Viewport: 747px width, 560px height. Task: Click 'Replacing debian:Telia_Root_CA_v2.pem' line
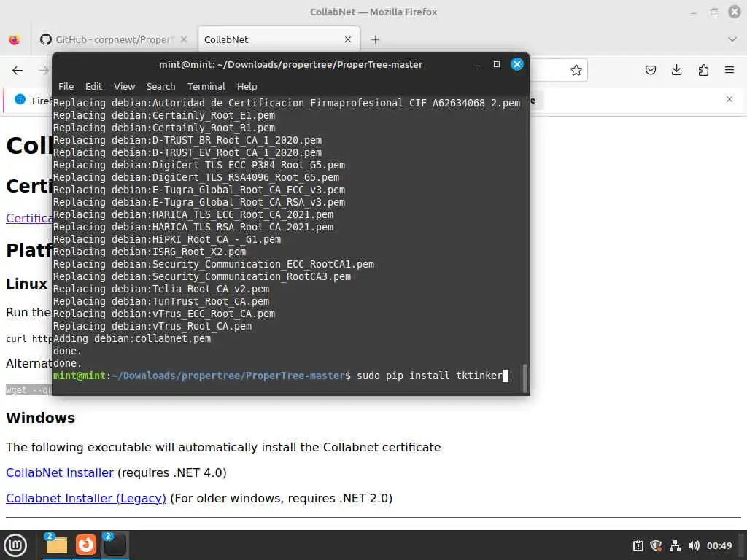161,289
